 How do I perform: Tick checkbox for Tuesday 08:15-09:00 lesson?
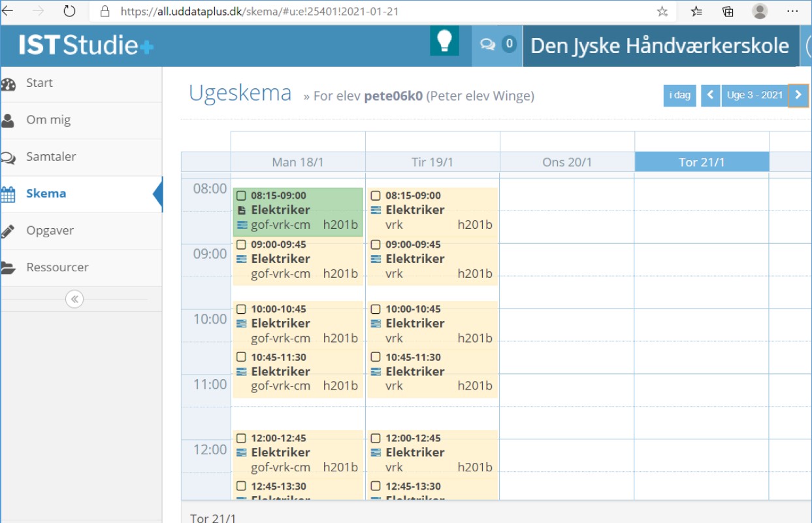pyautogui.click(x=376, y=195)
